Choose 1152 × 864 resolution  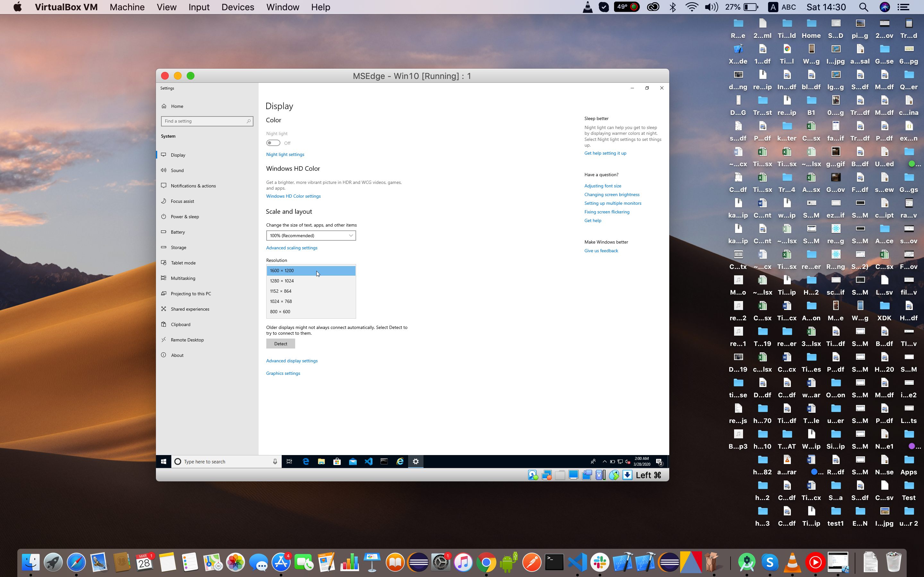pos(311,291)
